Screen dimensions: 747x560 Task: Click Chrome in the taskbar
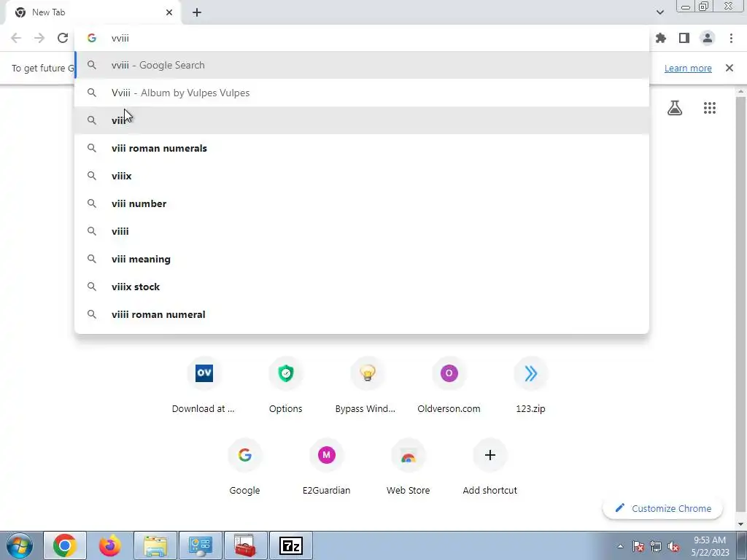click(x=65, y=545)
